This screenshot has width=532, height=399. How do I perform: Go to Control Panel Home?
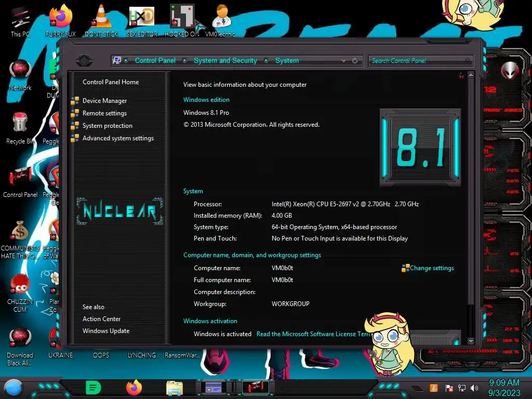[111, 82]
